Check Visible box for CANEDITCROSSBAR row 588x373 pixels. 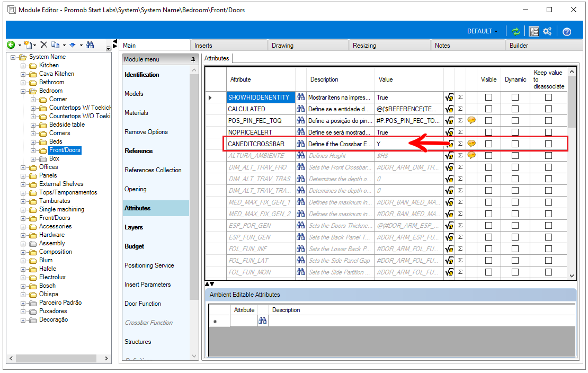488,144
